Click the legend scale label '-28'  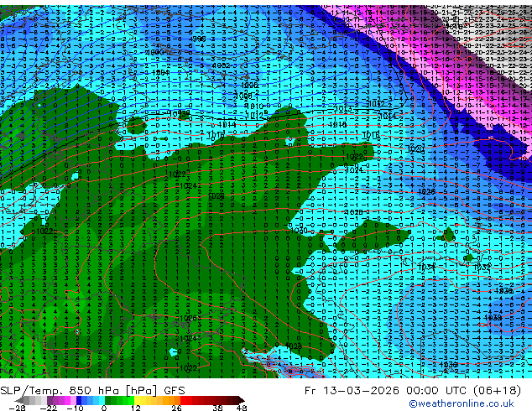pyautogui.click(x=17, y=408)
